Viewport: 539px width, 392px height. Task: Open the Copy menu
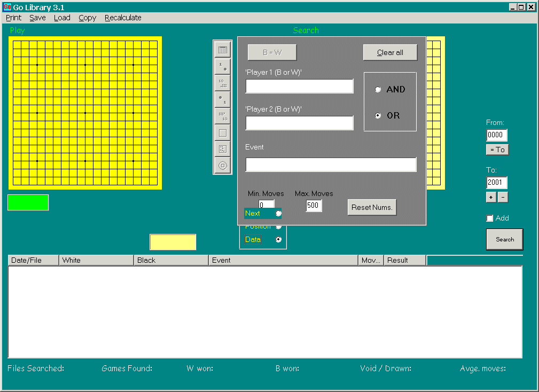(87, 18)
